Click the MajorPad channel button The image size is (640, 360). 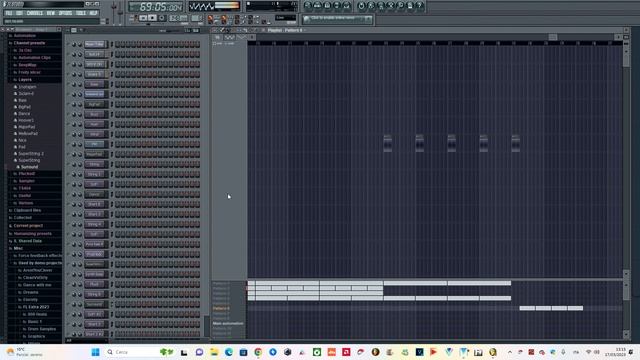(95, 154)
